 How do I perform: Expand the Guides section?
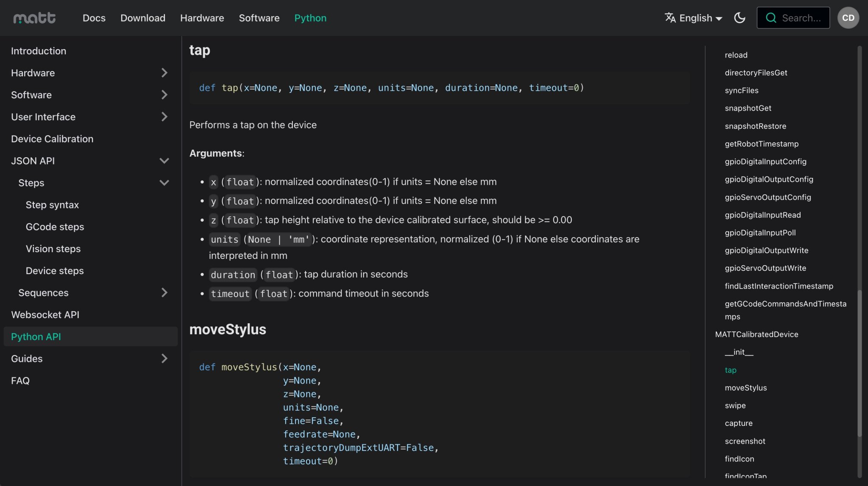(x=164, y=358)
